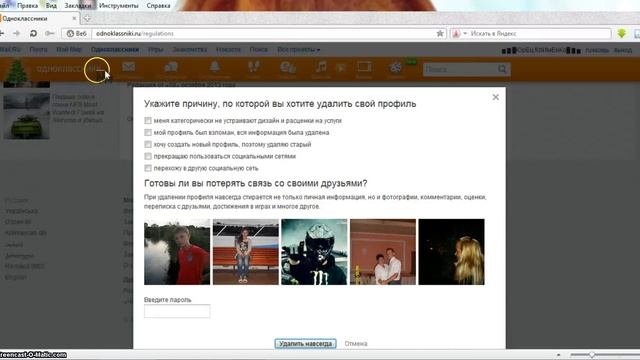This screenshot has height=360, width=640.
Task: Click the password key icon in navigation bar
Action: click(50, 33)
